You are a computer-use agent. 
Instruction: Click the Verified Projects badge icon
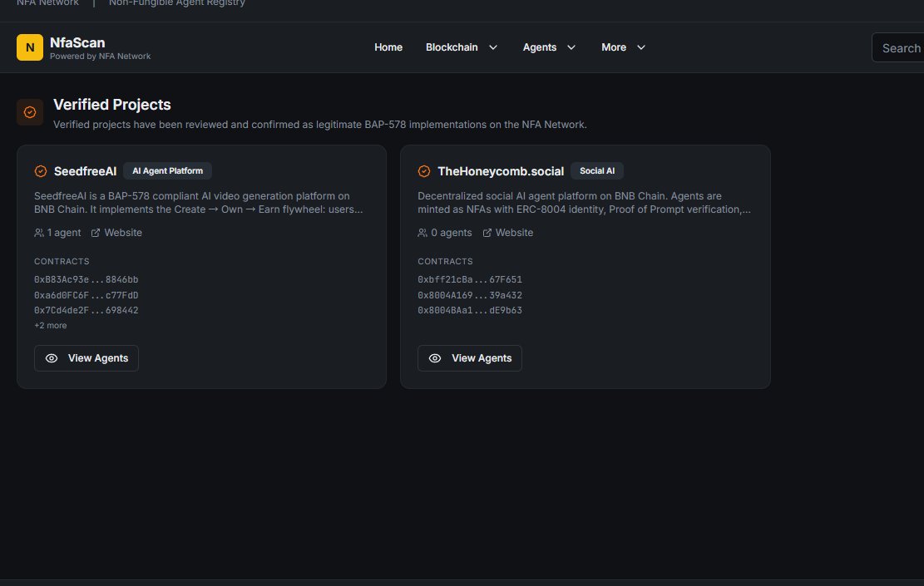pos(29,112)
